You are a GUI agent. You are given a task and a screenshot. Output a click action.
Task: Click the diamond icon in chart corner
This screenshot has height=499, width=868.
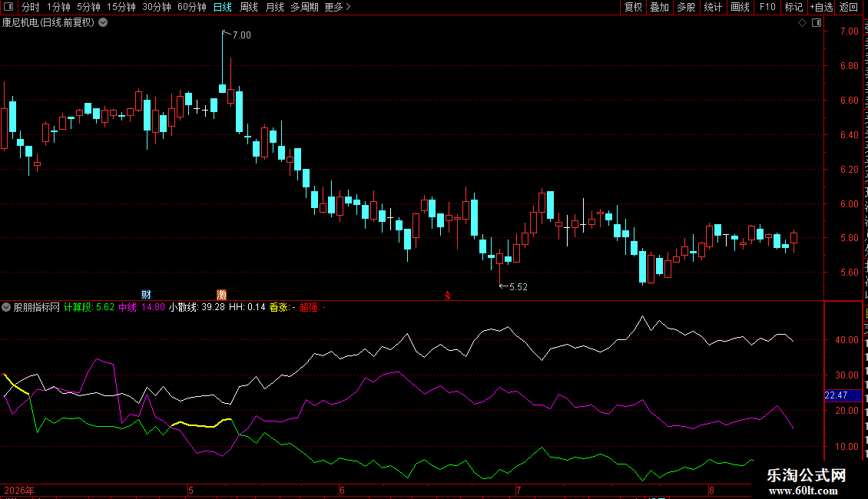pos(802,23)
